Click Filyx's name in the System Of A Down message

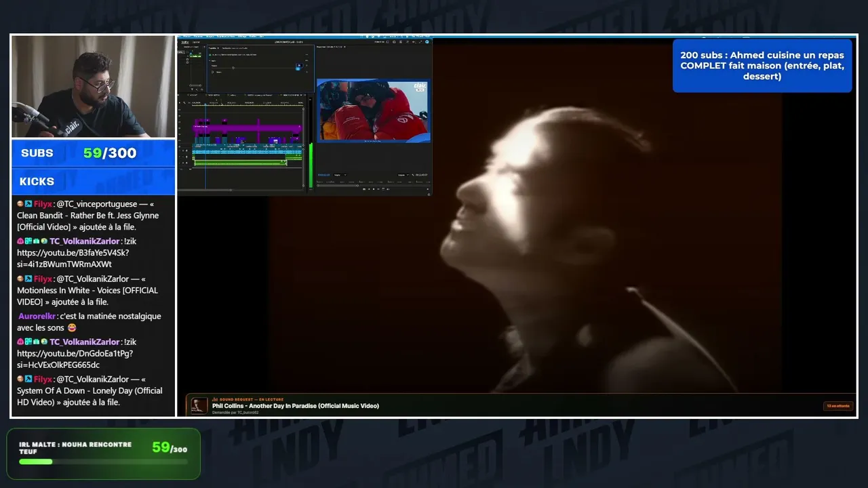pos(43,380)
